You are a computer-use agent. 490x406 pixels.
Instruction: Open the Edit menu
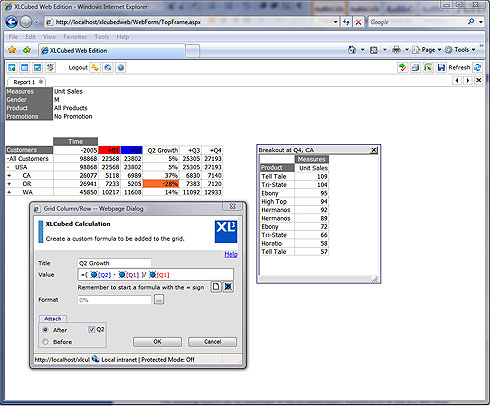click(30, 37)
